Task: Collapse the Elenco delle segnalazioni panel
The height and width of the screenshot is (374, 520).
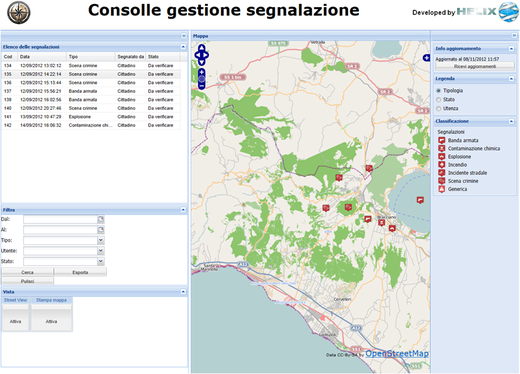Action: point(183,47)
